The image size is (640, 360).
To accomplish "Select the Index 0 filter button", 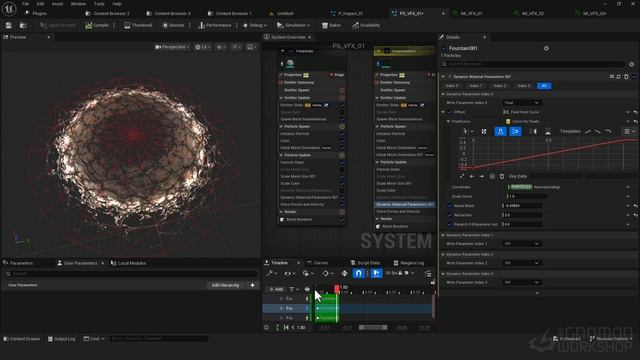I will click(451, 86).
